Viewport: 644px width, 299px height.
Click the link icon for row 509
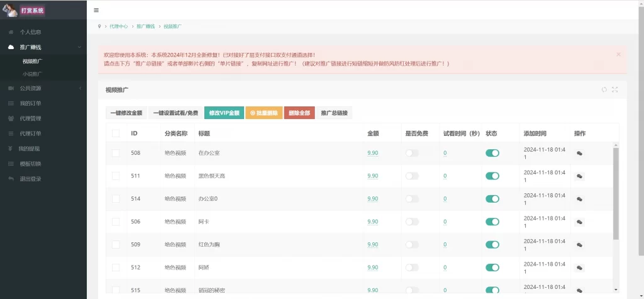click(x=579, y=245)
